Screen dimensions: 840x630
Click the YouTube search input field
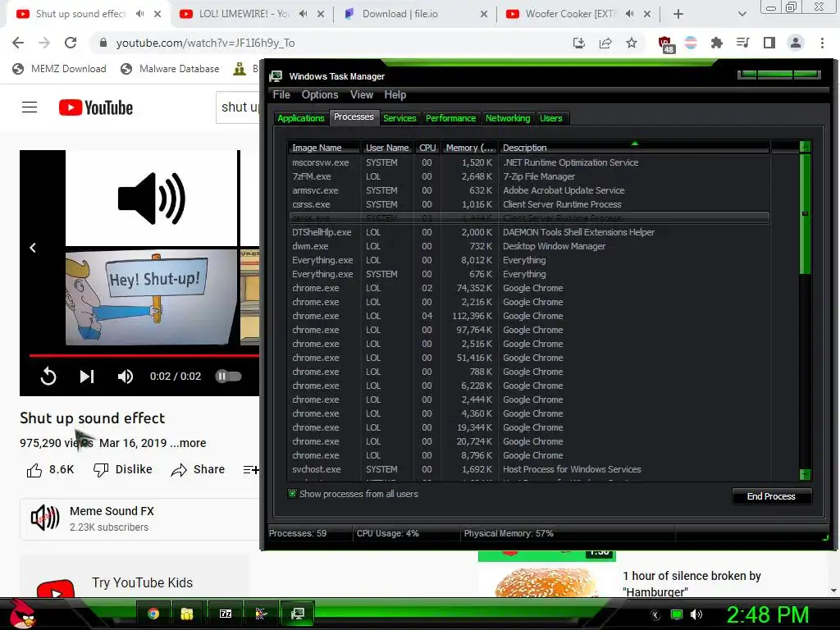(x=238, y=107)
